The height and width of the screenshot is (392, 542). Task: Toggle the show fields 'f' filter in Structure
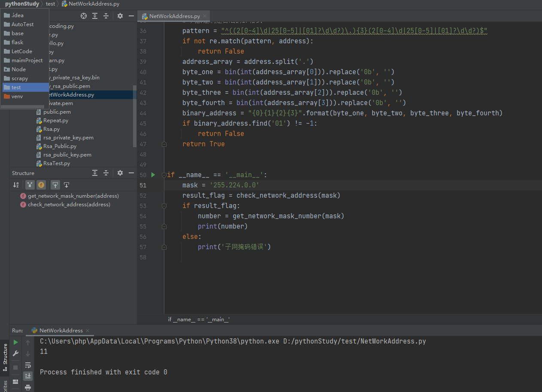click(41, 184)
